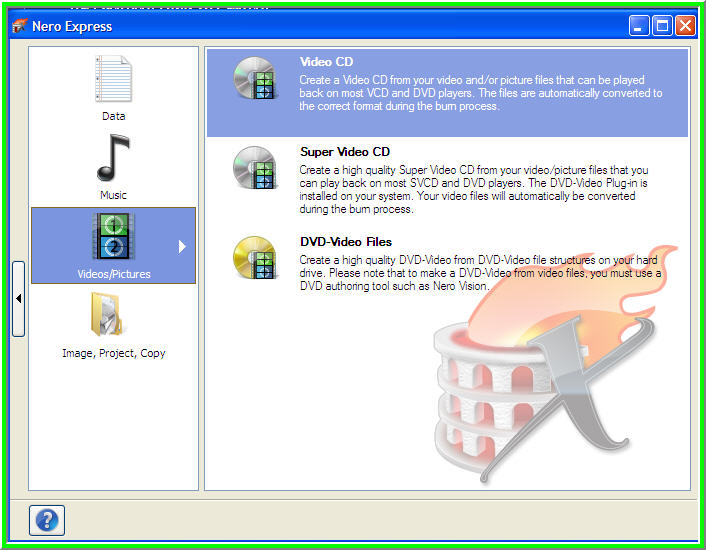Select the Videos/Pictures film strip icon
This screenshot has width=706, height=550.
pos(113,236)
